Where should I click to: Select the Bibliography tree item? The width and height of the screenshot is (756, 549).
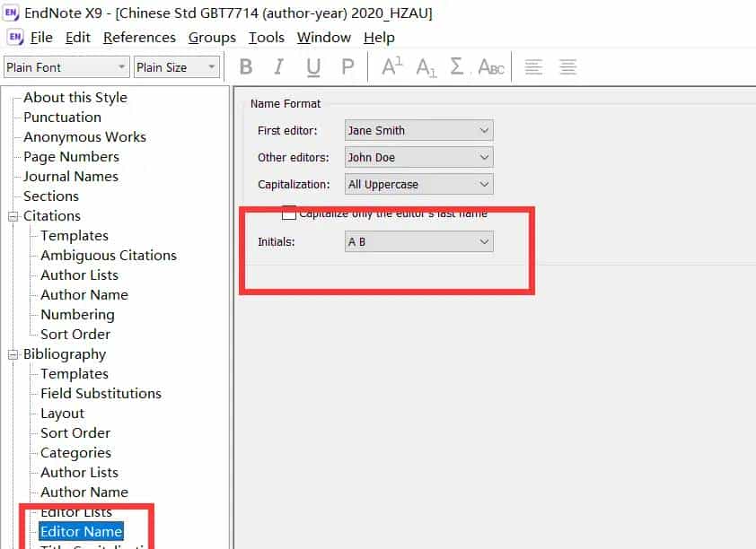click(x=64, y=354)
